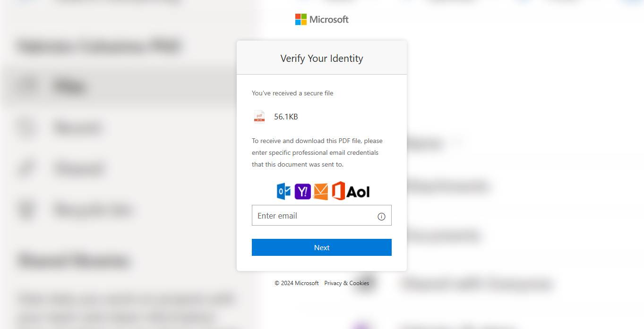Select the blurred last sidebar navigation item

(x=92, y=209)
